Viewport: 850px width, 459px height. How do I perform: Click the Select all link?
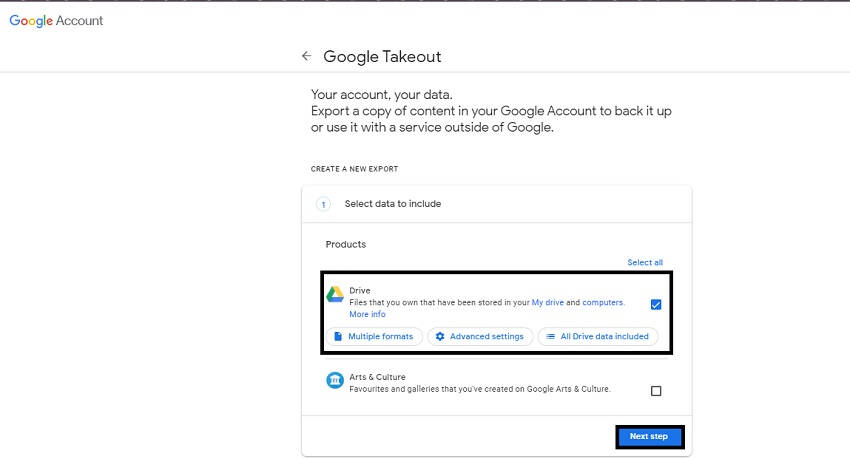[645, 262]
